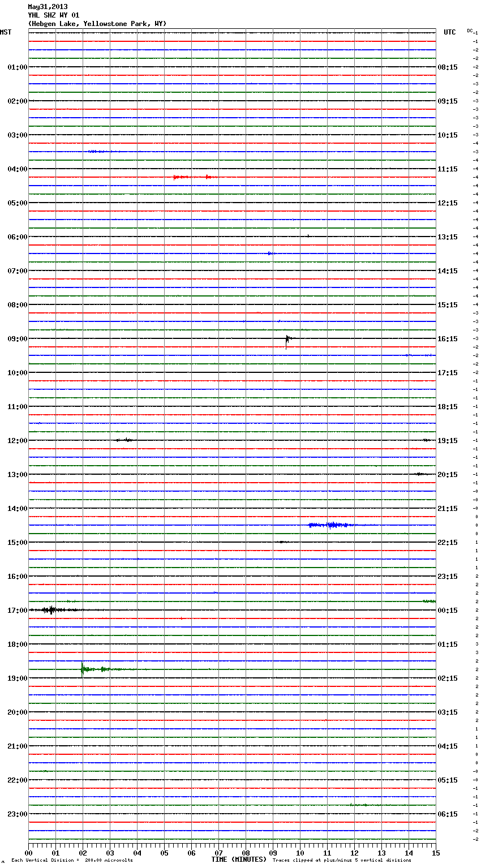The width and height of the screenshot is (481, 868).
Task: Click the 06:15 UTC time label
Action: pos(448,814)
